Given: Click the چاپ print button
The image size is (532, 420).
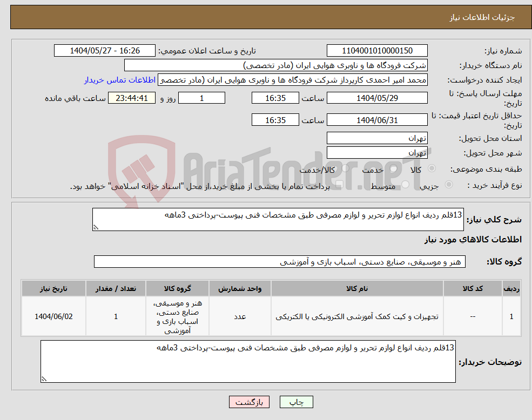Looking at the screenshot, I should click(296, 402).
